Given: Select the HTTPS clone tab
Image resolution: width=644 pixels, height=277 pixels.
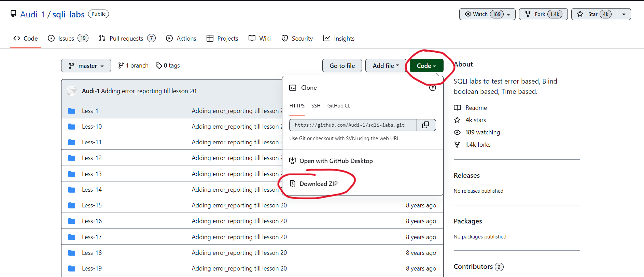Looking at the screenshot, I should [x=297, y=106].
